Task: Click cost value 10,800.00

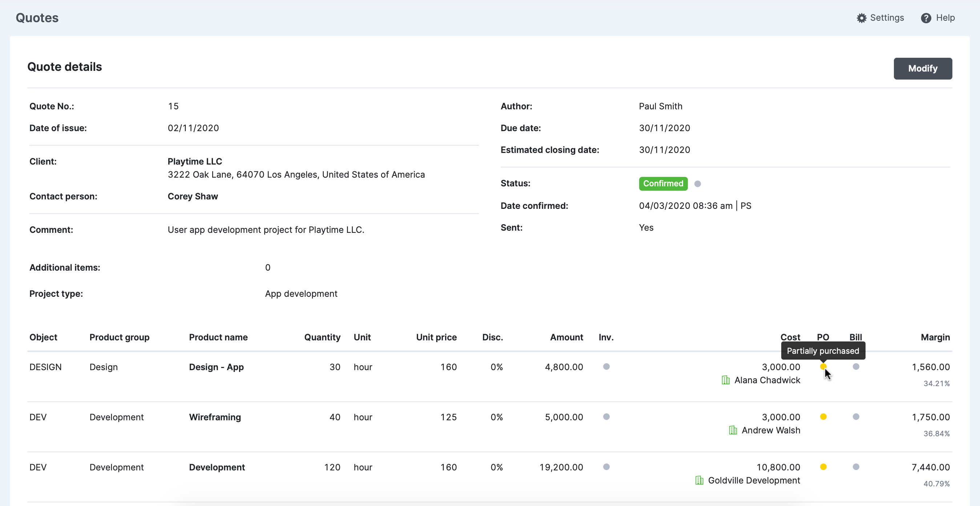Action: (x=778, y=467)
